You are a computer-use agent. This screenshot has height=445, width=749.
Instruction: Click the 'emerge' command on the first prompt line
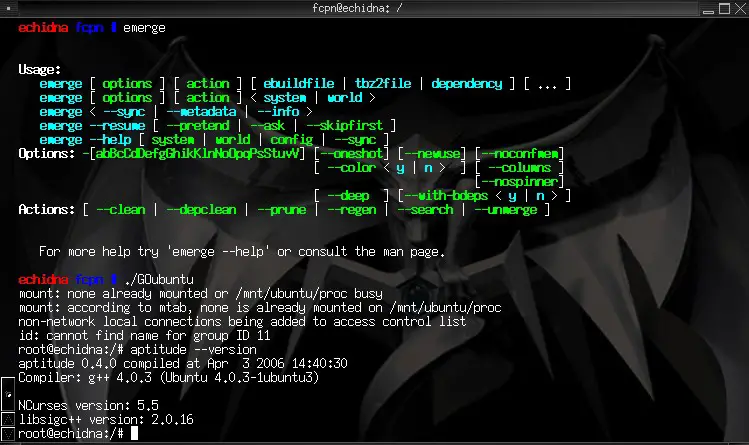(144, 28)
